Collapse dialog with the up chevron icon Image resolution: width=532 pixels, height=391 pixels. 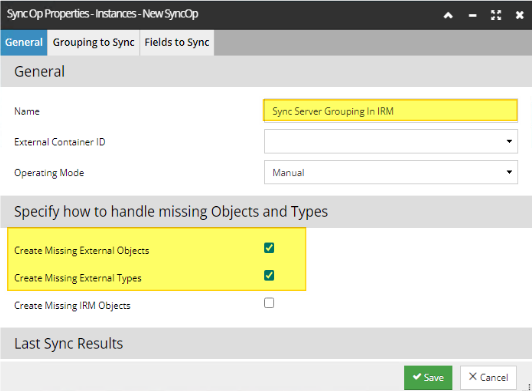pos(448,15)
